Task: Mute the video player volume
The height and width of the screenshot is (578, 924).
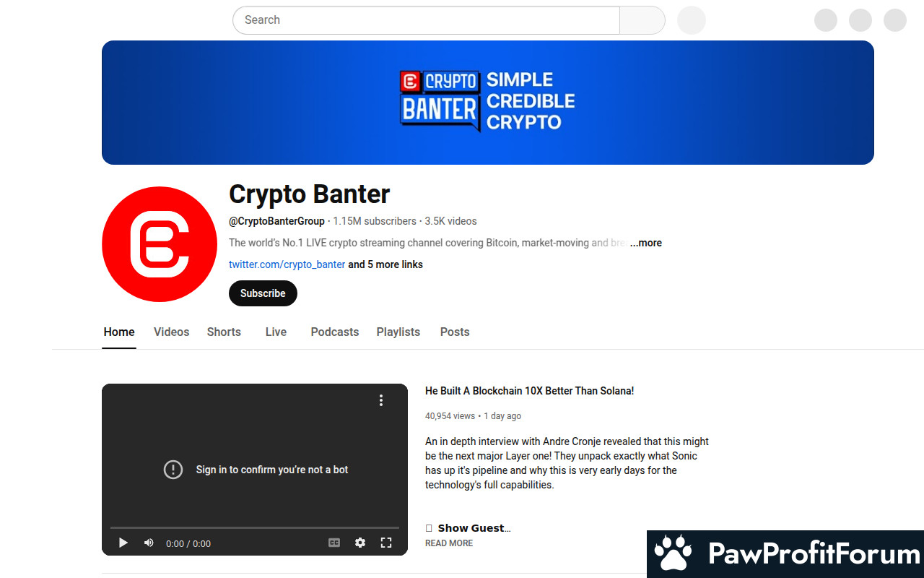Action: [x=149, y=543]
